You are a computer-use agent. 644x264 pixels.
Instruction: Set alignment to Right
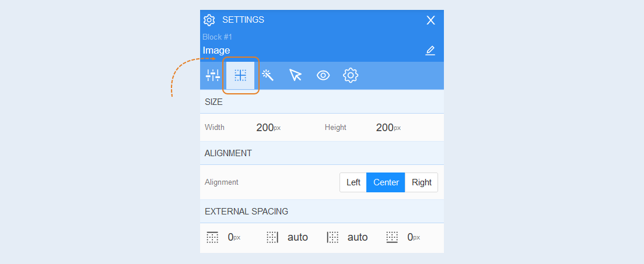click(x=421, y=182)
